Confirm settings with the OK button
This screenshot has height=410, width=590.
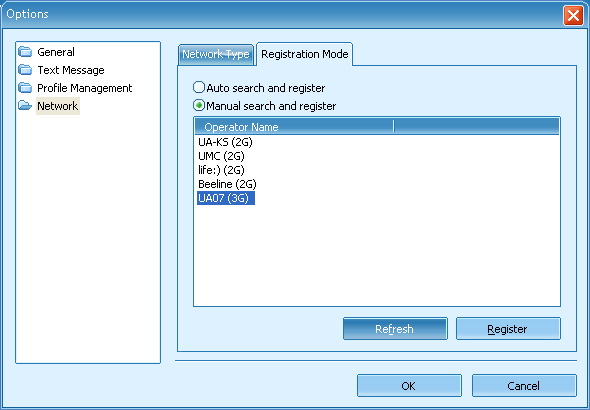pyautogui.click(x=409, y=386)
